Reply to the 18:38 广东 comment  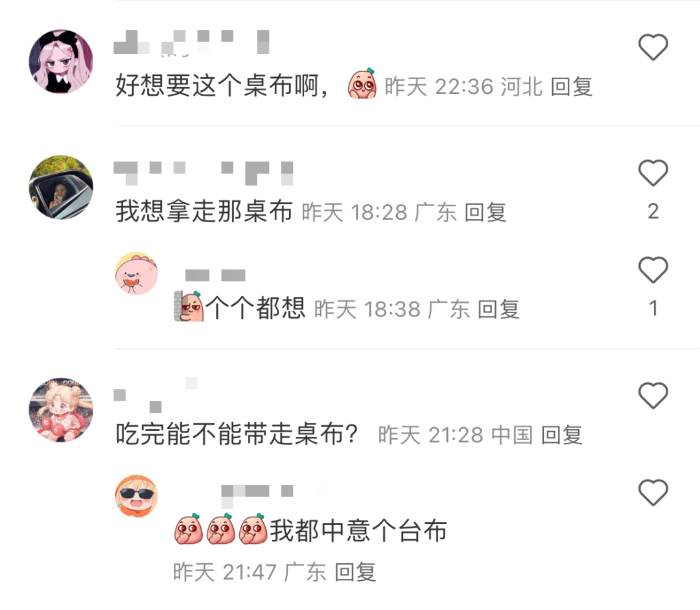[498, 309]
